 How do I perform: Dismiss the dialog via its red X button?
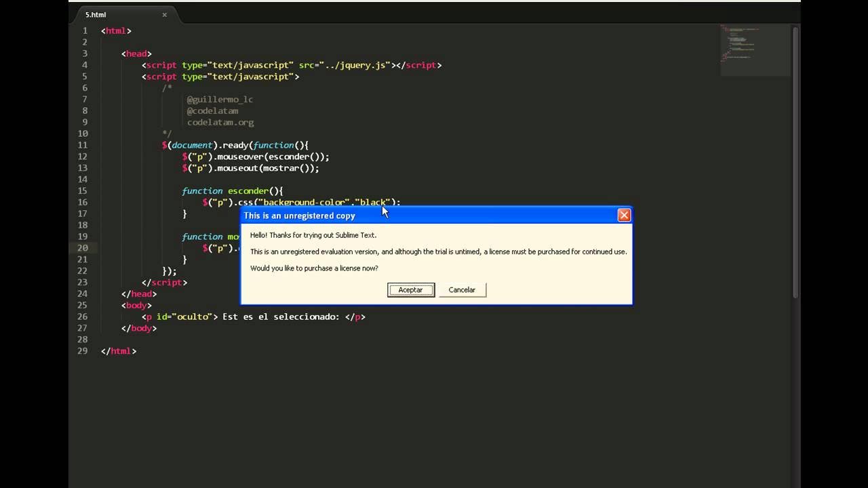[624, 215]
